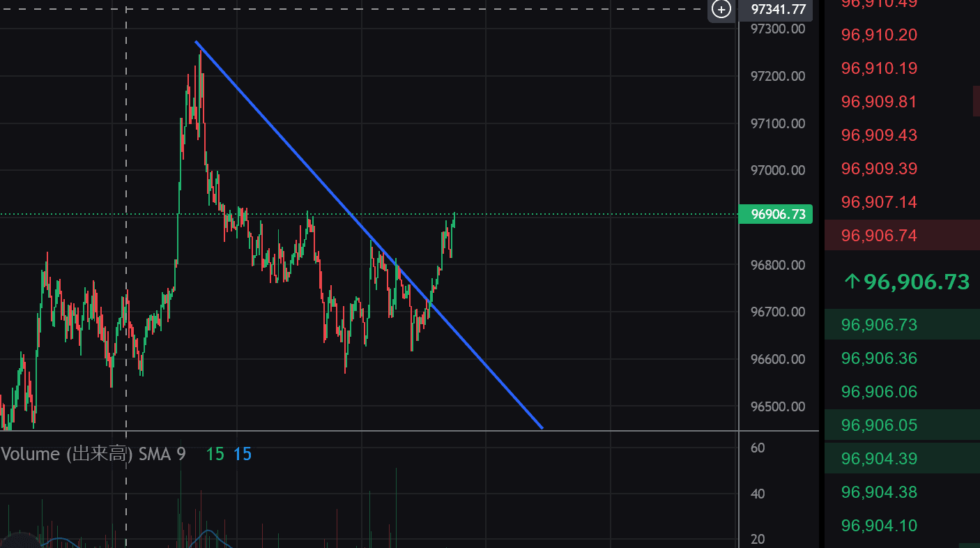The width and height of the screenshot is (980, 548).
Task: Select the Volume SMA 9 indicator title
Action: pyautogui.click(x=93, y=455)
